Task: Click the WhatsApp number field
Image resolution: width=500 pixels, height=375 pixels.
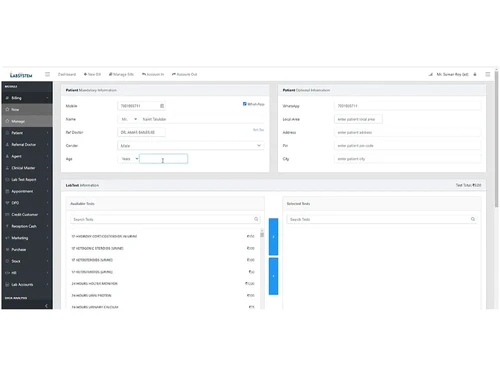Action: [x=408, y=106]
